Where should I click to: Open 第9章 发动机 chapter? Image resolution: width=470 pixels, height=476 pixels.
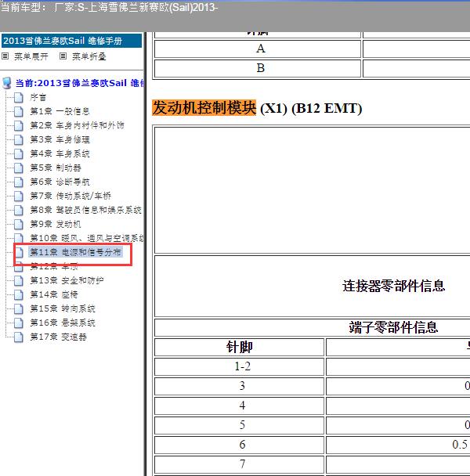(56, 225)
